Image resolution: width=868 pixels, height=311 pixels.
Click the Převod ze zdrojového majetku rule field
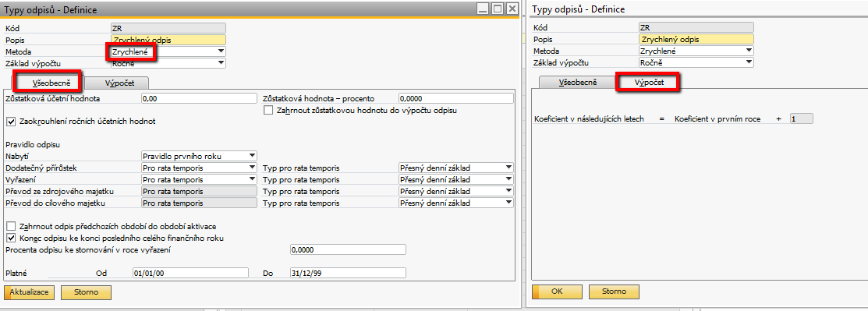200,192
